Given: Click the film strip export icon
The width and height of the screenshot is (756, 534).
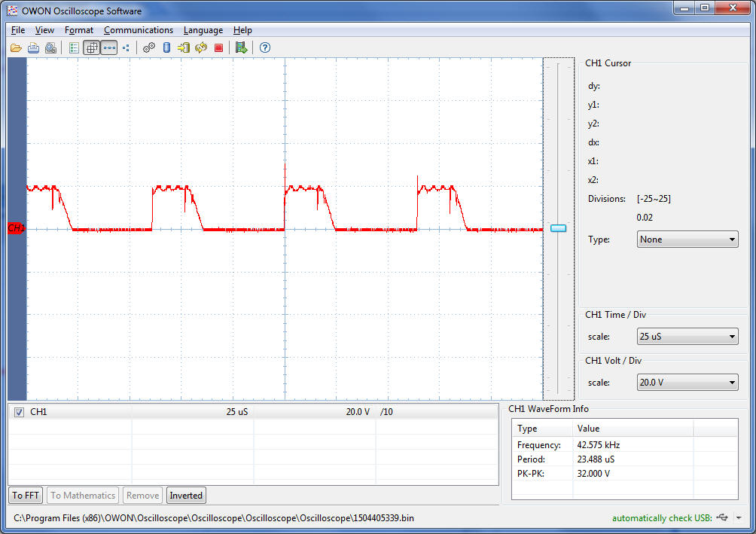Looking at the screenshot, I should 241,47.
